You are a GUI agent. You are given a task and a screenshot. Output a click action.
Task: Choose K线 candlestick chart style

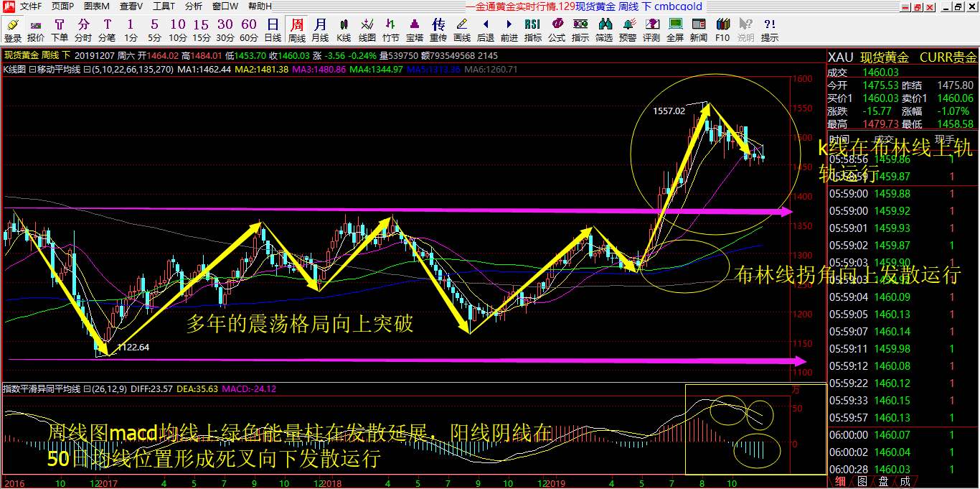(344, 30)
